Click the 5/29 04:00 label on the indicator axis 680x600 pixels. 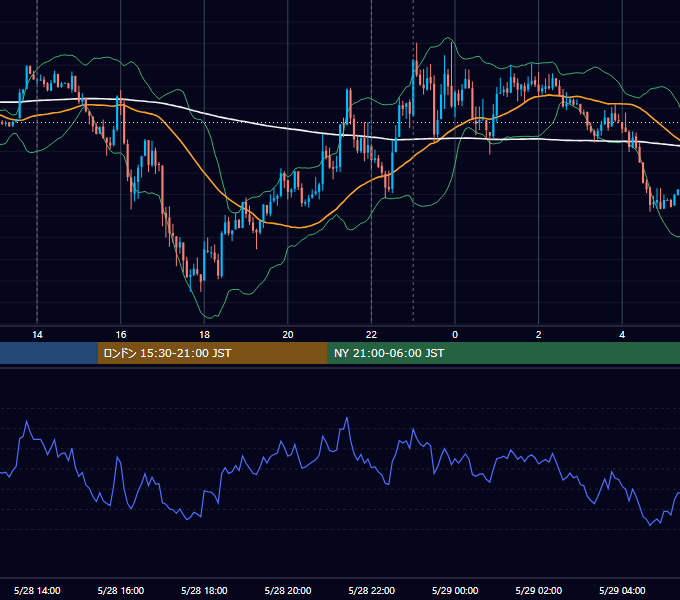622,590
